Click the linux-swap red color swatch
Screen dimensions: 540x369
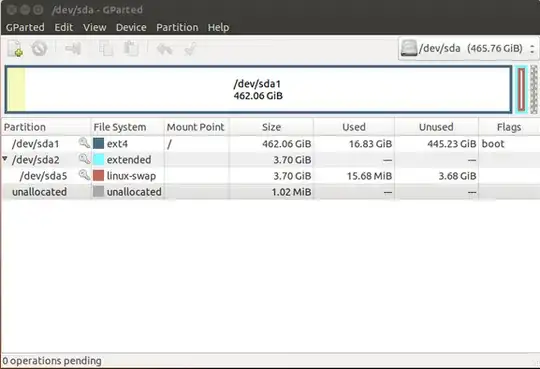tap(98, 175)
